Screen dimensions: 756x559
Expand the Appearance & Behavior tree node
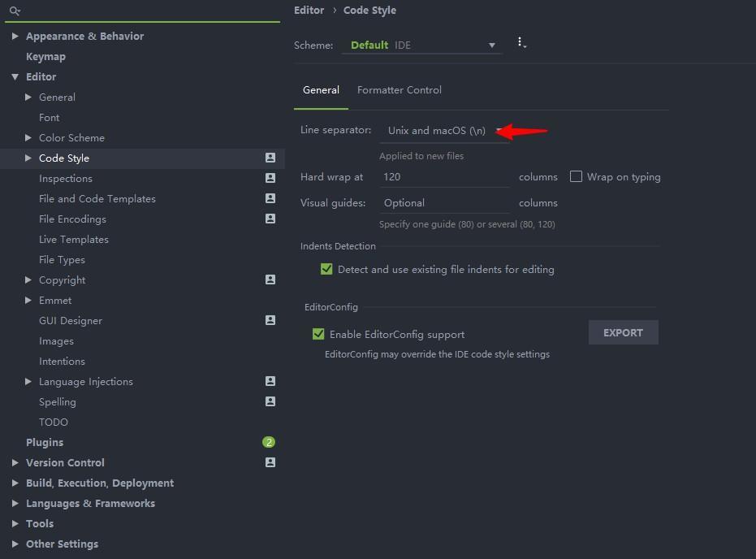[15, 36]
